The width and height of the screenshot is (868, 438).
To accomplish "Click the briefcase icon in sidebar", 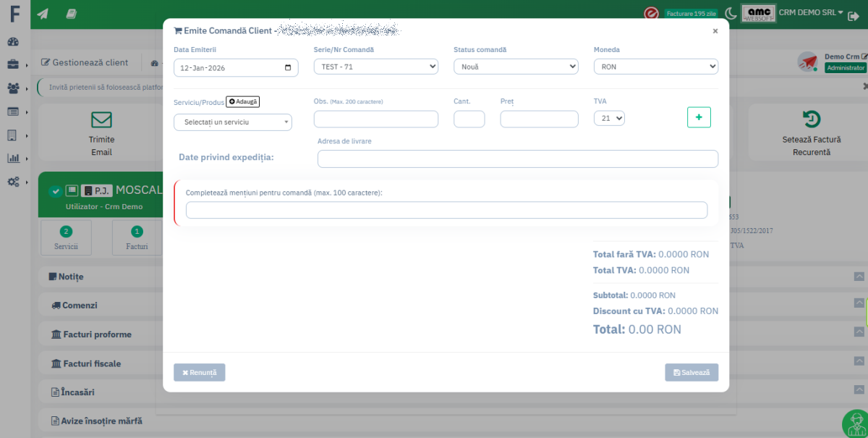I will coord(14,64).
